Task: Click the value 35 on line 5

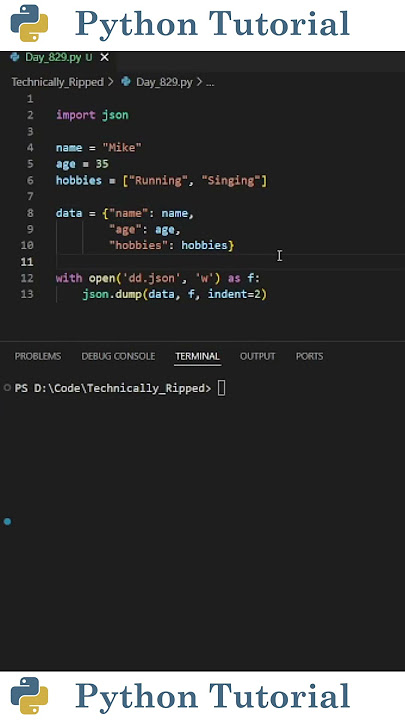Action: click(102, 164)
